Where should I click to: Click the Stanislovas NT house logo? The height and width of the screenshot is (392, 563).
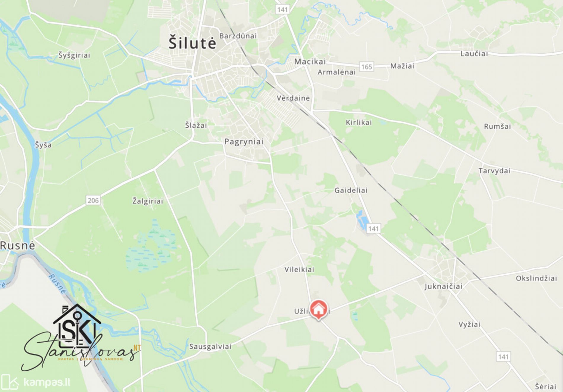click(81, 338)
